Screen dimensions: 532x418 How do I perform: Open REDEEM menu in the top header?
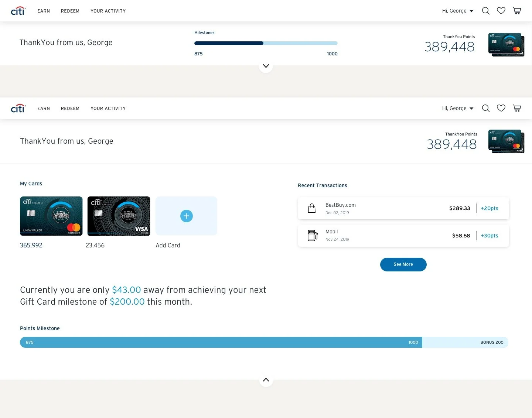point(70,11)
